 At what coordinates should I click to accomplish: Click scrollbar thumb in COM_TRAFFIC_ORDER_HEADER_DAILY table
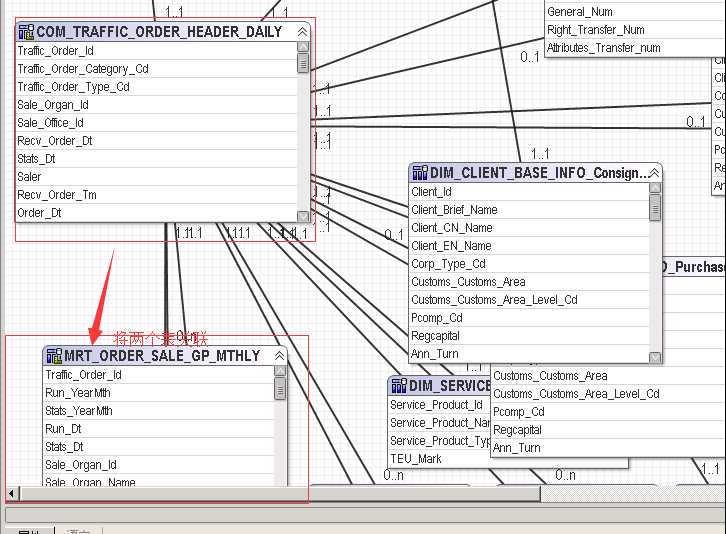click(303, 63)
